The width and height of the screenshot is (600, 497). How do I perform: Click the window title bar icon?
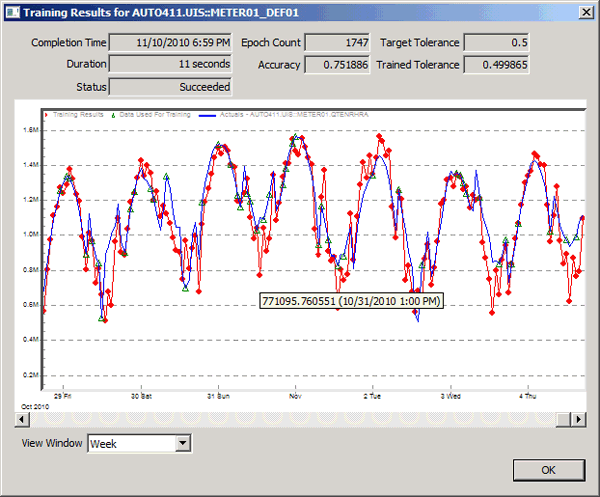(x=12, y=12)
